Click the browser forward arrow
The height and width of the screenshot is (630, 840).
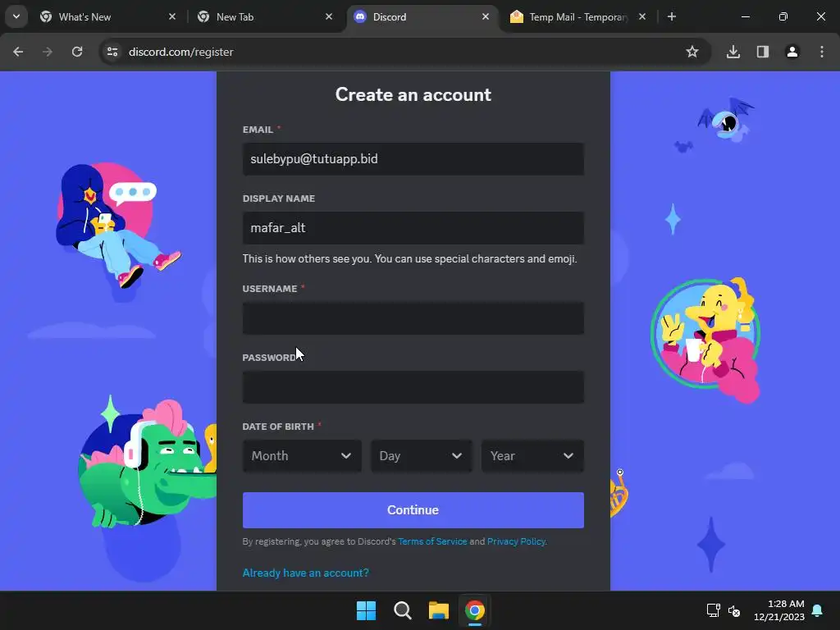48,52
